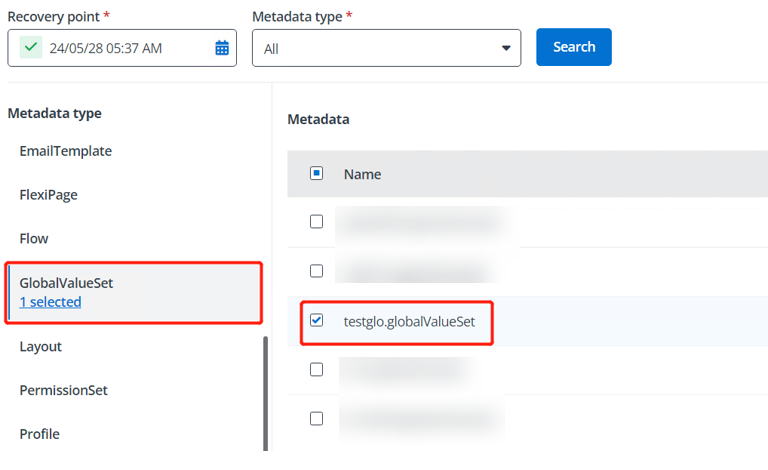The height and width of the screenshot is (470, 768).
Task: Select Layout metadata type
Action: (x=40, y=346)
